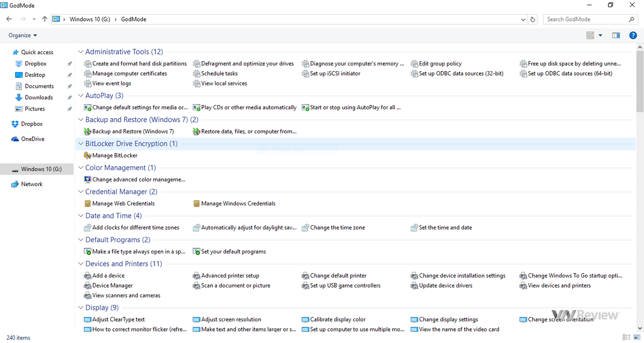Toggle the preview pane button
Image resolution: width=644 pixels, height=343 pixels.
pyautogui.click(x=616, y=35)
